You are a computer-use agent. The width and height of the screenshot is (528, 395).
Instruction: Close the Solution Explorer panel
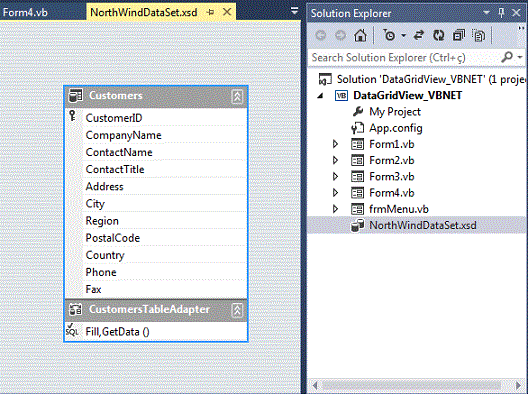tap(516, 13)
